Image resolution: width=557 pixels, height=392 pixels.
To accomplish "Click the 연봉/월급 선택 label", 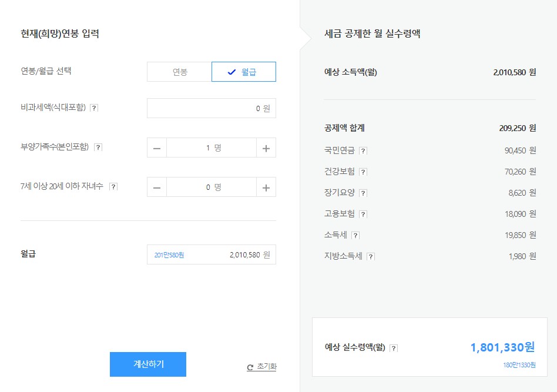I will click(x=46, y=71).
